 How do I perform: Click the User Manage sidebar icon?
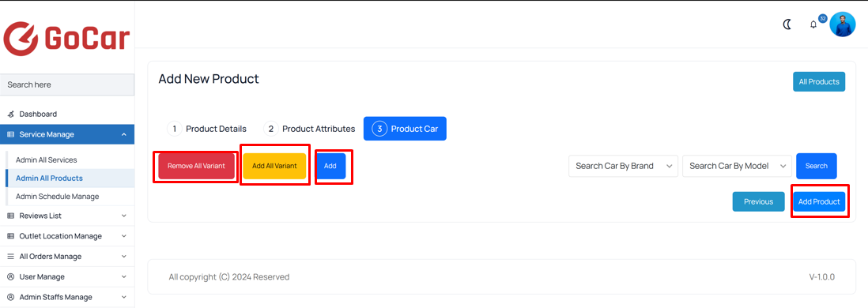click(10, 276)
